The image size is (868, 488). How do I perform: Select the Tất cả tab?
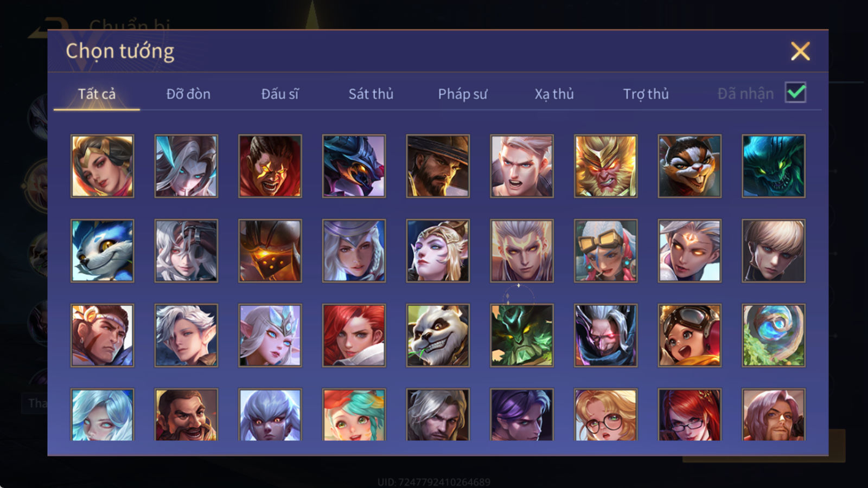(97, 94)
